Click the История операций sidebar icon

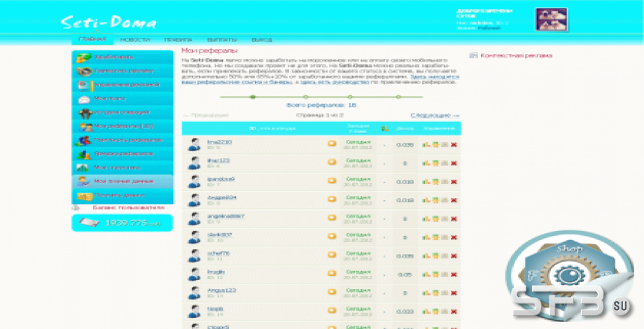coord(85,113)
